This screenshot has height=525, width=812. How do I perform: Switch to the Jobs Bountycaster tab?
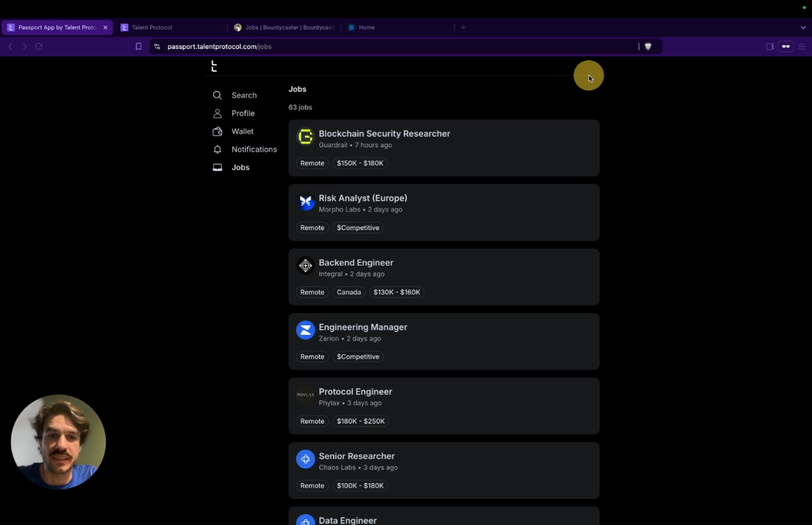tap(284, 28)
